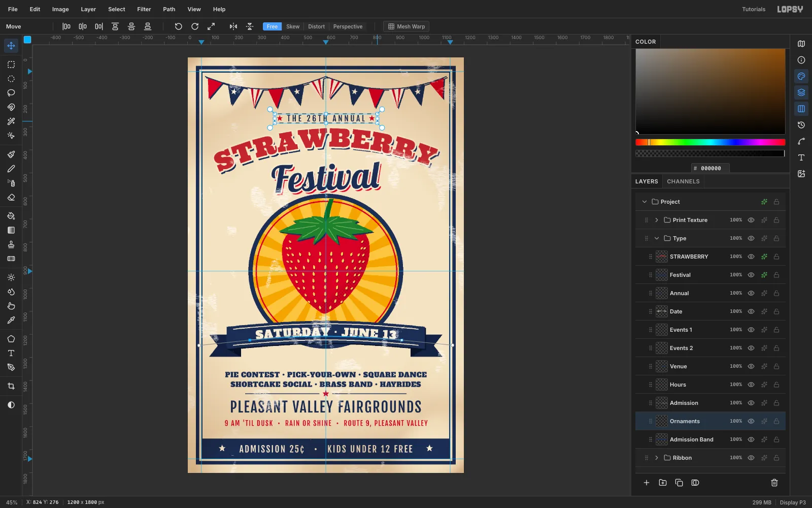This screenshot has height=508, width=812.
Task: Expand the Print Texture group
Action: [x=657, y=220]
